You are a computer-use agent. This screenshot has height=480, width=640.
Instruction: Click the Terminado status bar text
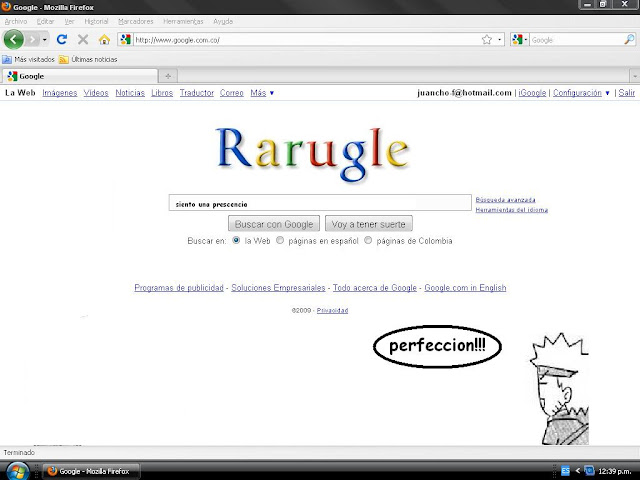[19, 453]
